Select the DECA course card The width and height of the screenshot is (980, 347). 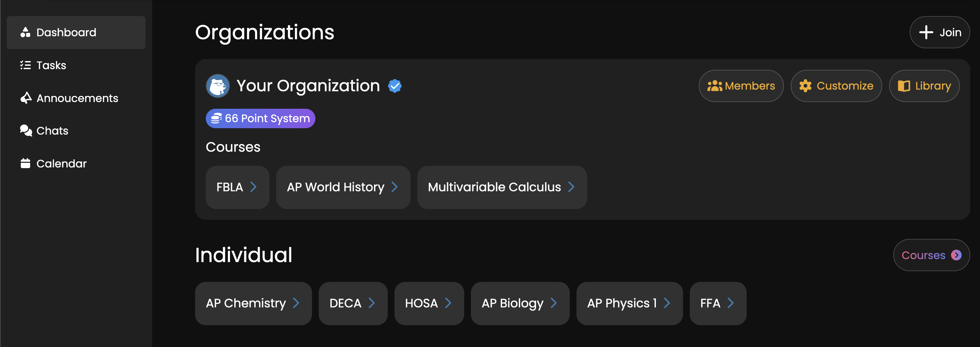pyautogui.click(x=353, y=303)
